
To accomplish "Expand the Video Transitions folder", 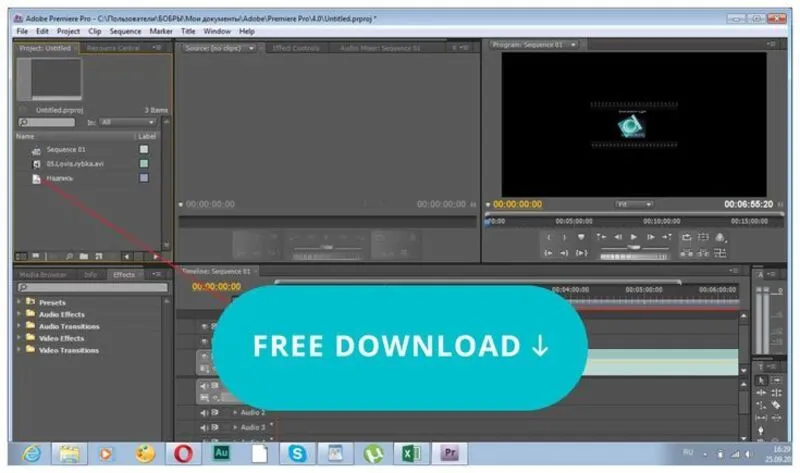I will (18, 350).
